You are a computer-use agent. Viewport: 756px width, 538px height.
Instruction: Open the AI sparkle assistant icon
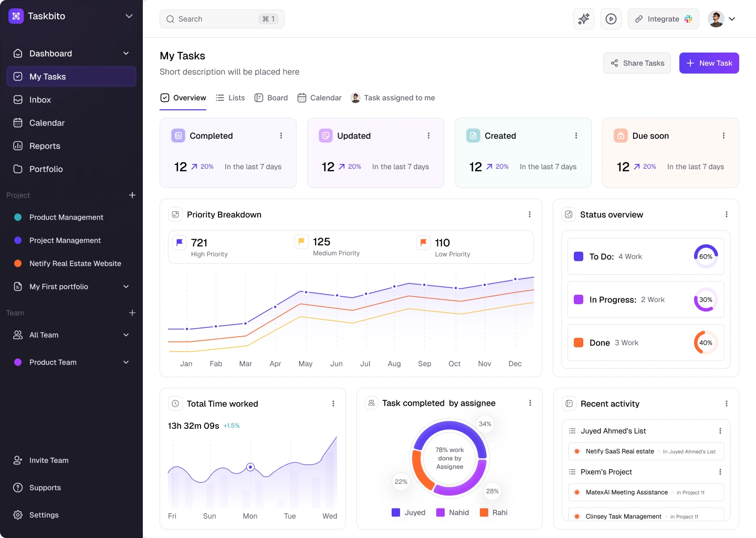point(584,19)
